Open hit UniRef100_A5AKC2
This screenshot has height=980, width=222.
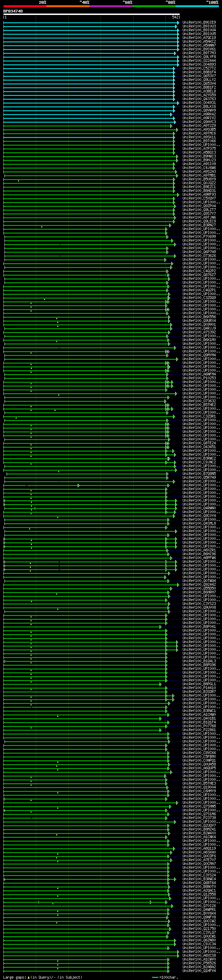coord(199,41)
